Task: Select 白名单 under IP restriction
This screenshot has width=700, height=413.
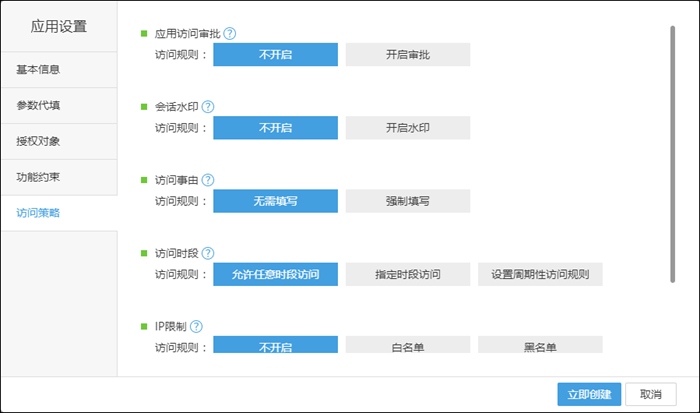Action: pyautogui.click(x=408, y=346)
